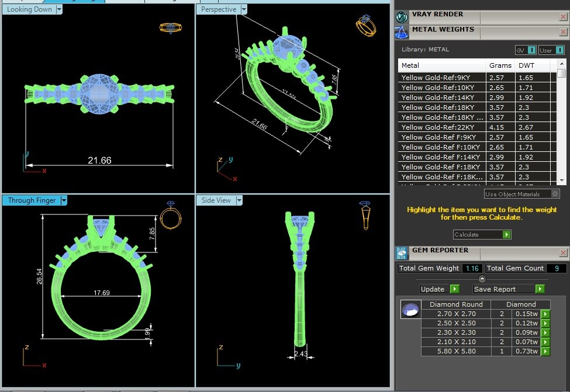Click the slider handle below Total Gem Weight
The width and height of the screenshot is (570, 392).
[482, 279]
